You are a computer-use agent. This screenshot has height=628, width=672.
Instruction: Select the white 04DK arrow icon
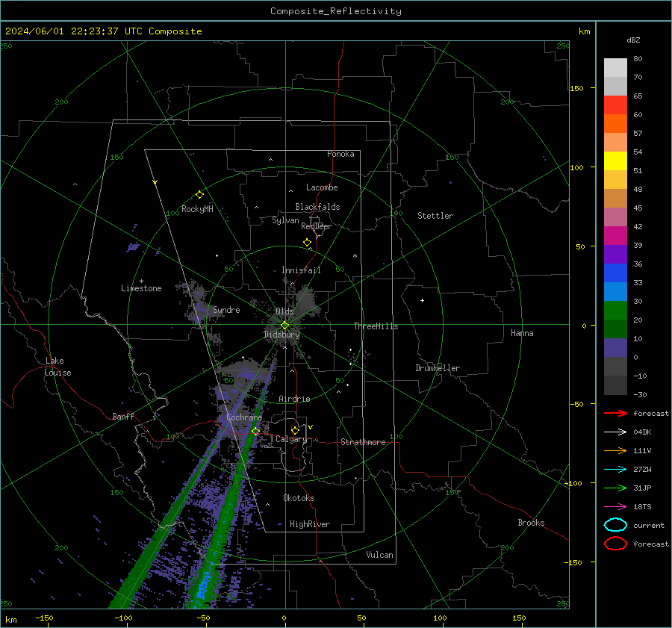pyautogui.click(x=615, y=432)
